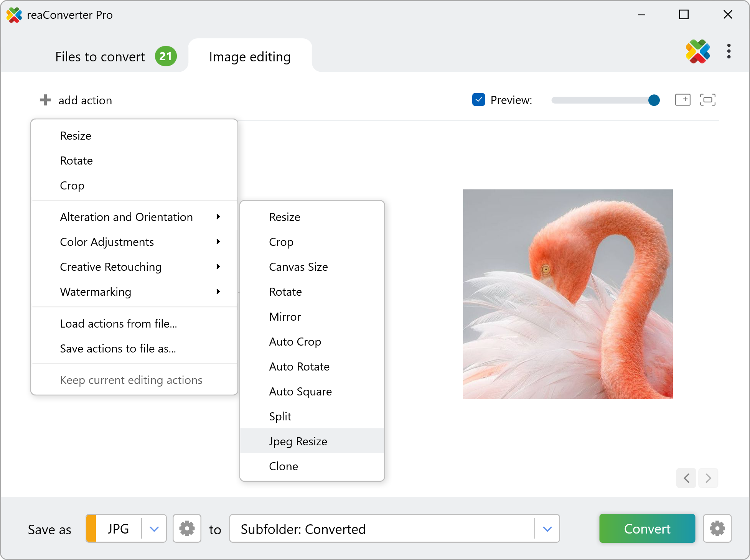This screenshot has height=560, width=750.
Task: Click the preview zoom slider handle
Action: point(654,100)
